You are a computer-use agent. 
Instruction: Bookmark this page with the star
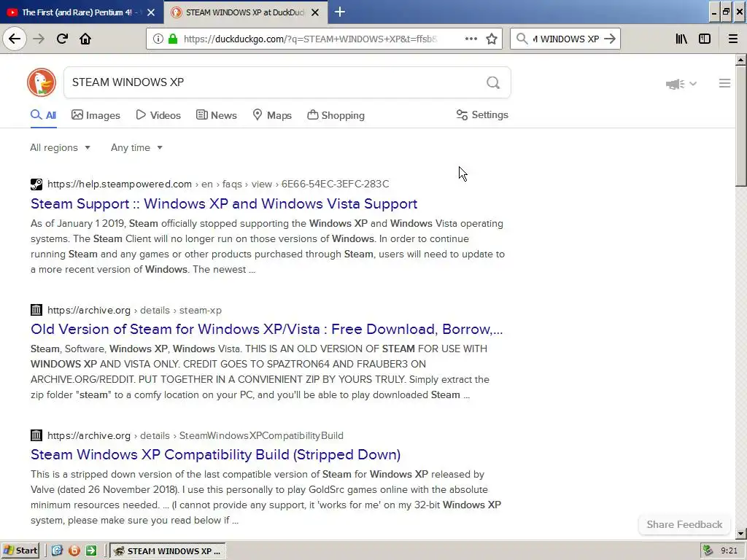click(x=492, y=39)
